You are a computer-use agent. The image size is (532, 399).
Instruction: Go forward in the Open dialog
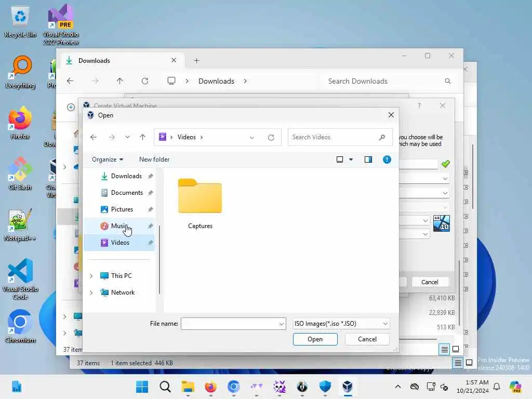coord(112,137)
